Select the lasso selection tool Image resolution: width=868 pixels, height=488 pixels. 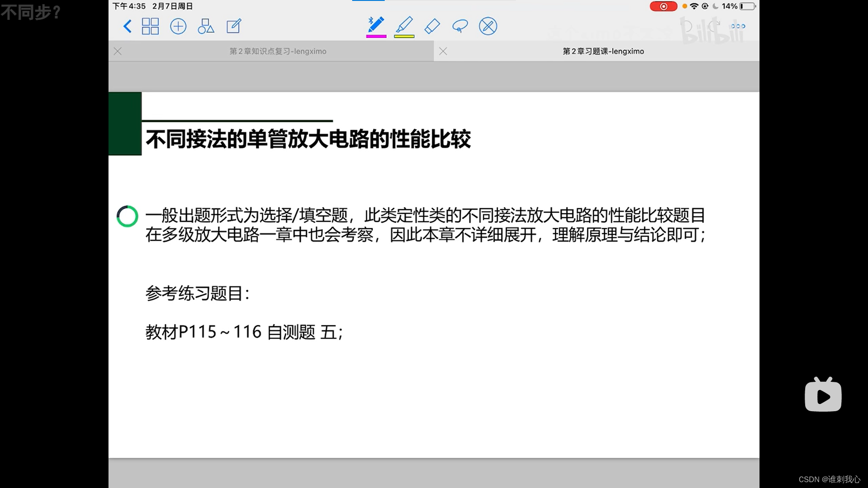(460, 26)
